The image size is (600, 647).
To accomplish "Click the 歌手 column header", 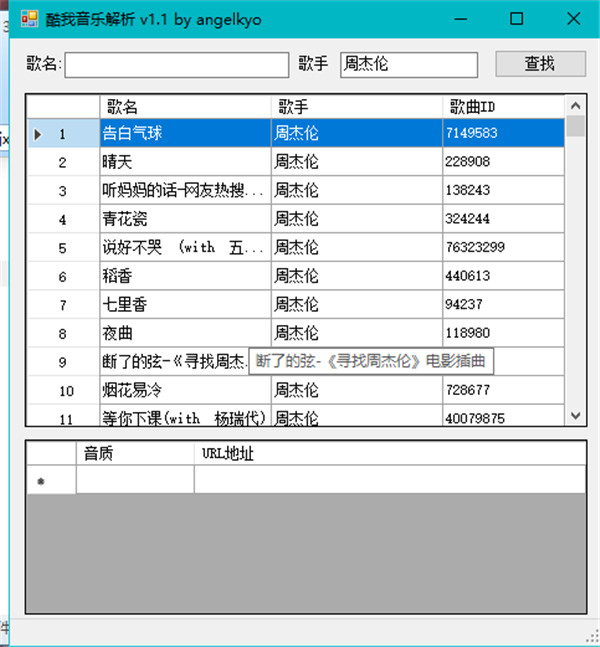I will [x=357, y=107].
